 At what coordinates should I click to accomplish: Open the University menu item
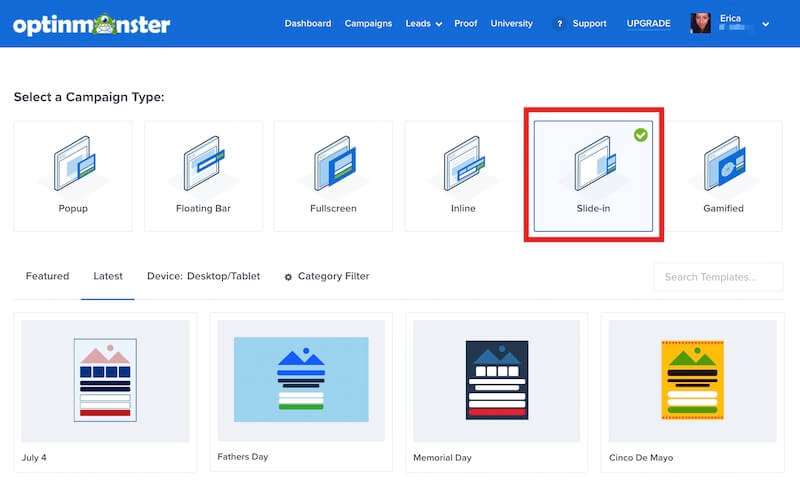512,23
